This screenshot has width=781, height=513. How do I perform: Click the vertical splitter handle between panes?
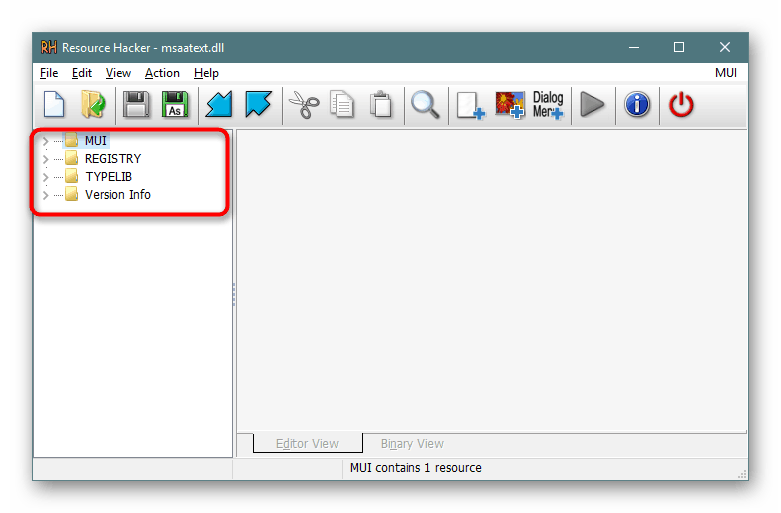pyautogui.click(x=234, y=294)
